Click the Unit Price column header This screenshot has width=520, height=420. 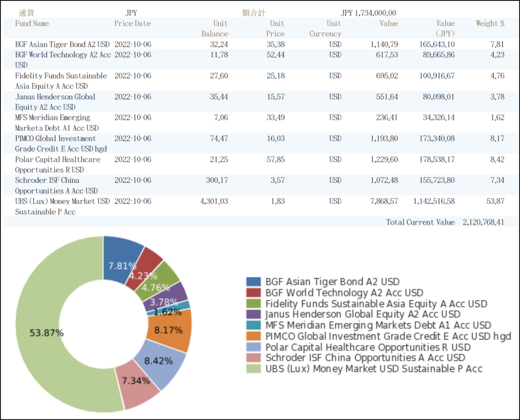tap(275, 28)
